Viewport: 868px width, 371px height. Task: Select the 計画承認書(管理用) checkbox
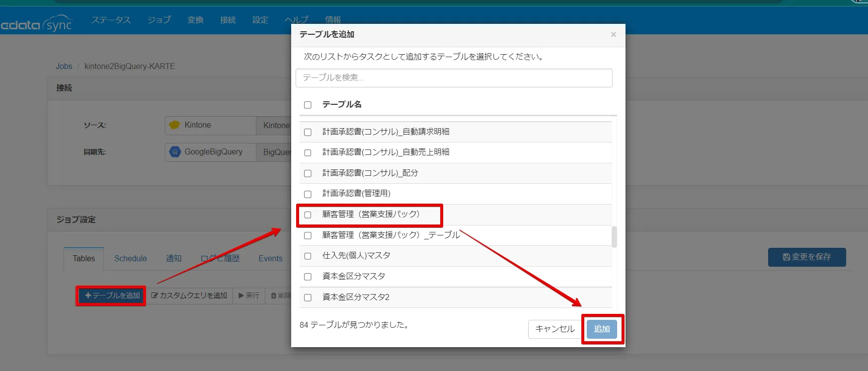click(x=308, y=194)
